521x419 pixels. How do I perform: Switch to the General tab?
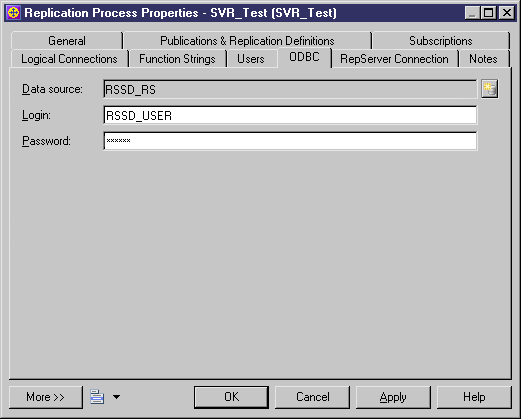[67, 41]
